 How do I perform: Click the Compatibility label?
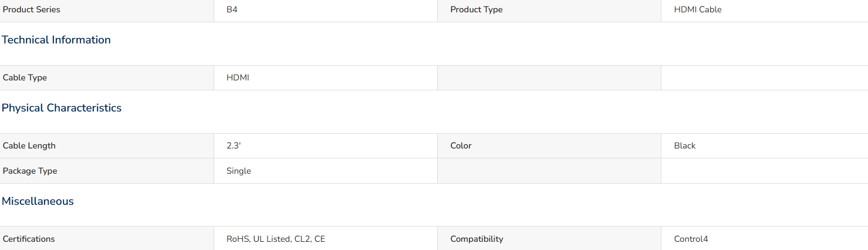click(477, 239)
